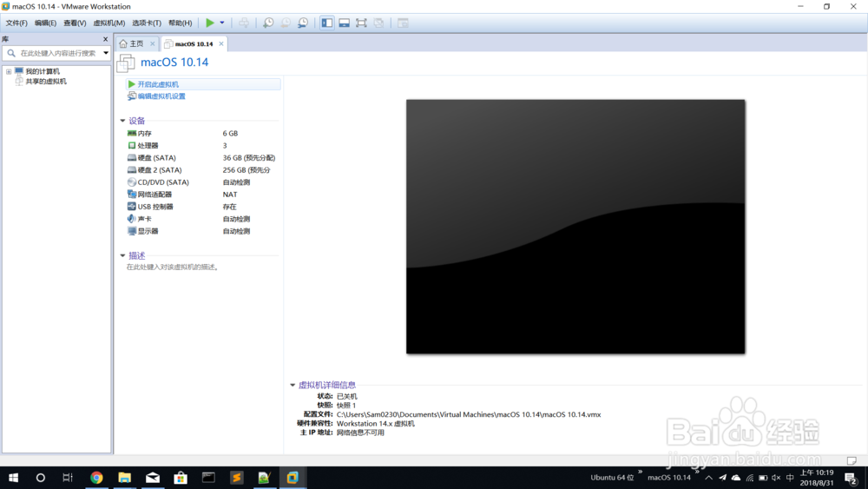Screen dimensions: 868x489
Task: Click the muted volume tray icon
Action: pyautogui.click(x=776, y=478)
